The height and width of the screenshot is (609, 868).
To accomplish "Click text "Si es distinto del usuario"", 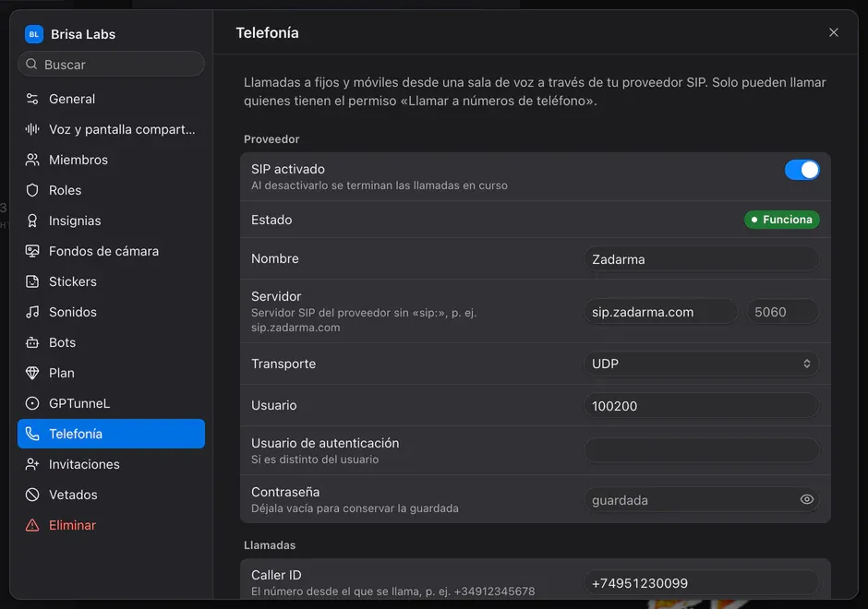I will (x=315, y=460).
